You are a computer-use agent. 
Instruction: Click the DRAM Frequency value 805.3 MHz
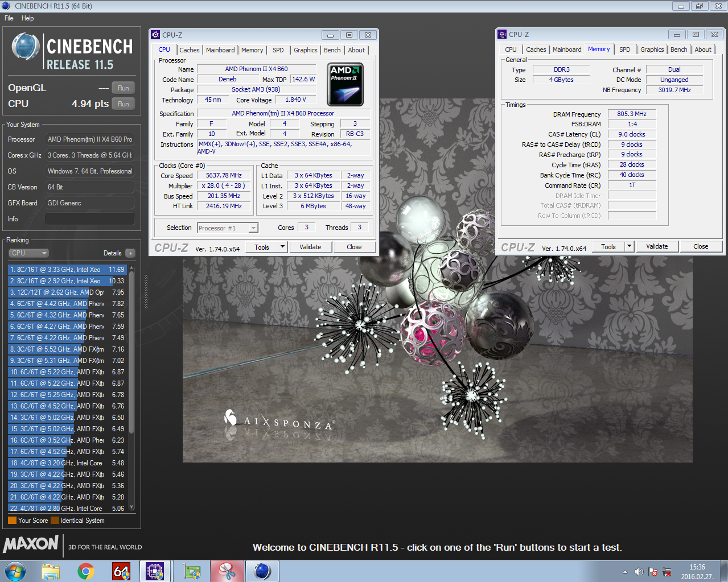(x=632, y=114)
